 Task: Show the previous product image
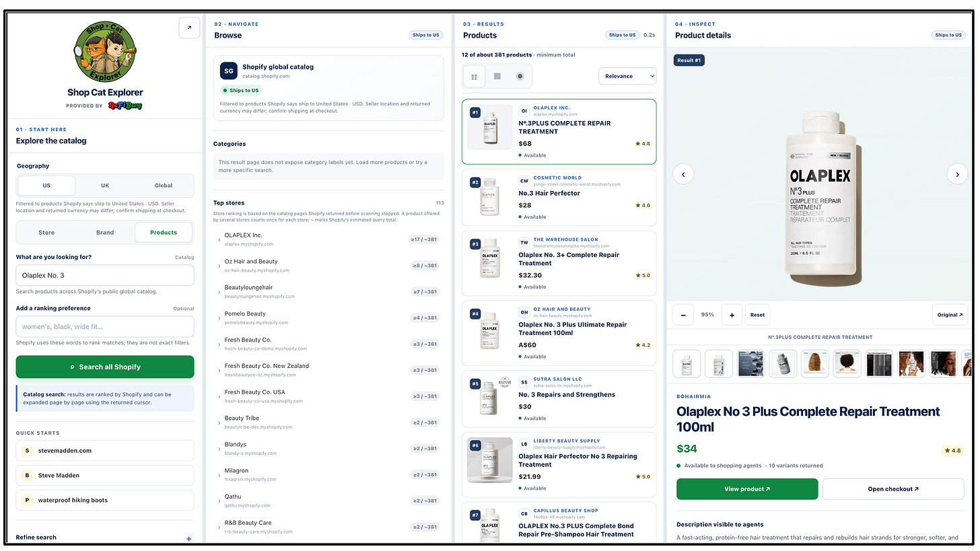683,174
